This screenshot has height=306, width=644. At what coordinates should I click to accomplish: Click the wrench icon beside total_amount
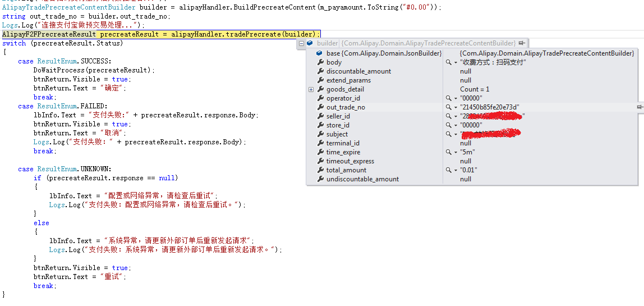(x=320, y=170)
